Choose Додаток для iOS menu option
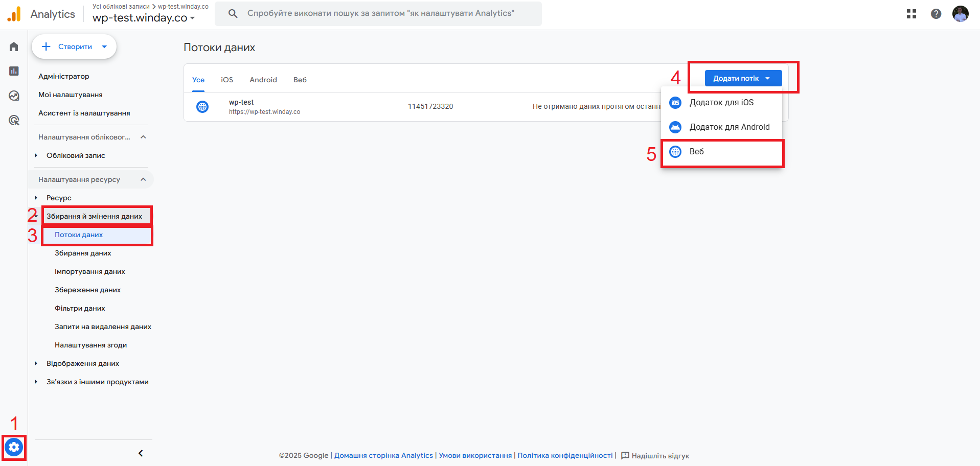This screenshot has height=466, width=980. point(721,103)
